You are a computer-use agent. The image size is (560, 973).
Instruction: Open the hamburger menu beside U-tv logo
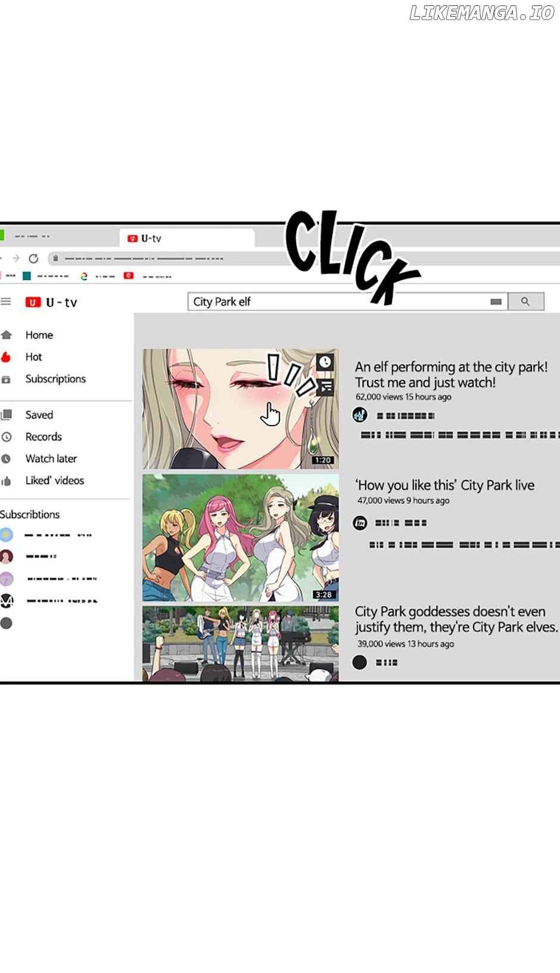(x=6, y=302)
